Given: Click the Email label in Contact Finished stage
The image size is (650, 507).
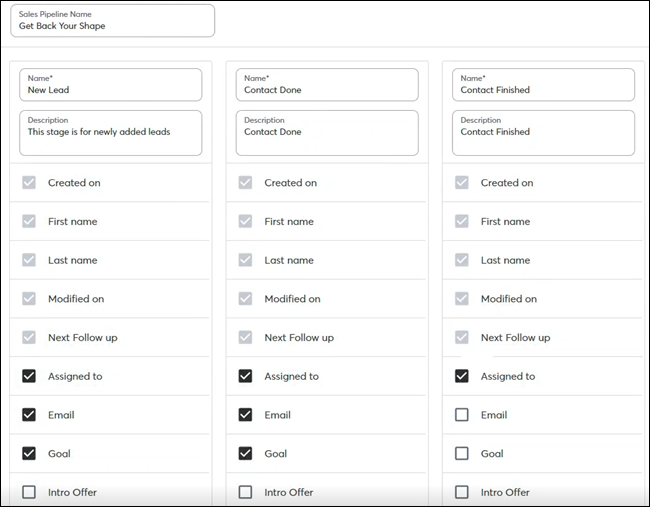Looking at the screenshot, I should pos(494,415).
